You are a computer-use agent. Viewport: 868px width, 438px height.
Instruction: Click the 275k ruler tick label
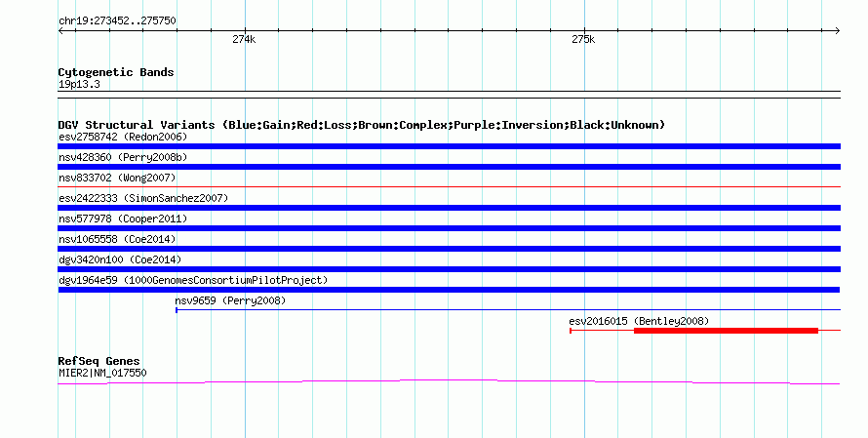pos(583,39)
